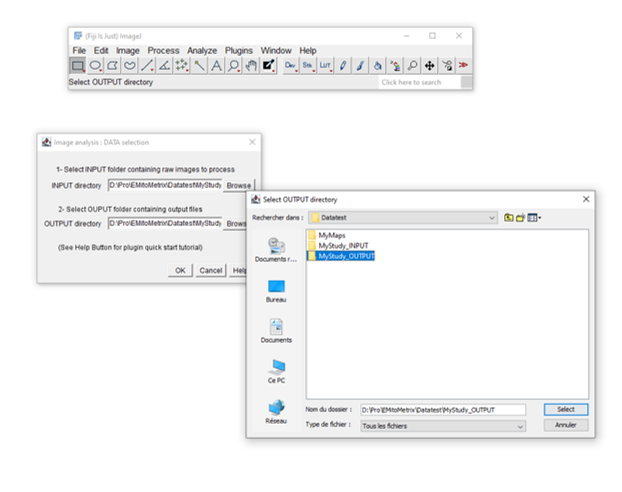Choose the Straight Line tool

coord(147,65)
